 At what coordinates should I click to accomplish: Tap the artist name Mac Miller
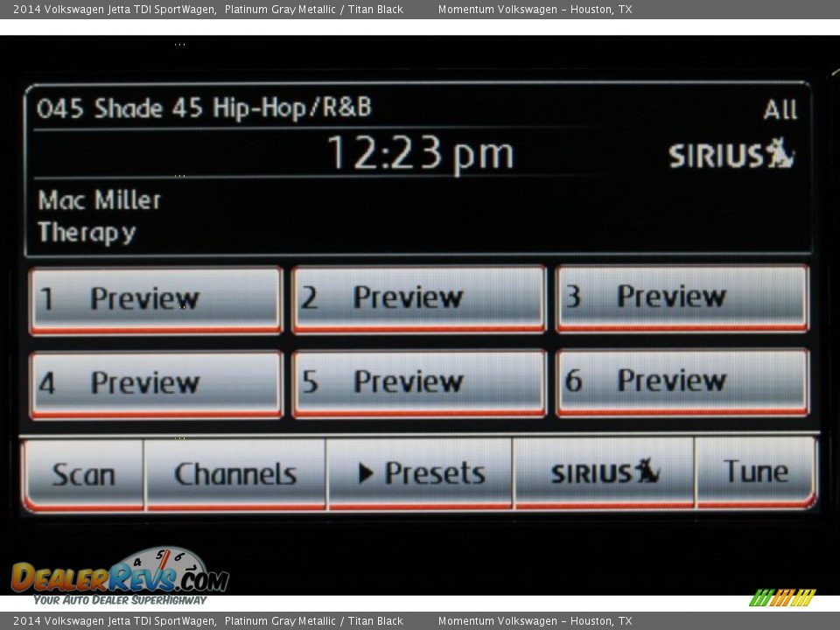100,200
